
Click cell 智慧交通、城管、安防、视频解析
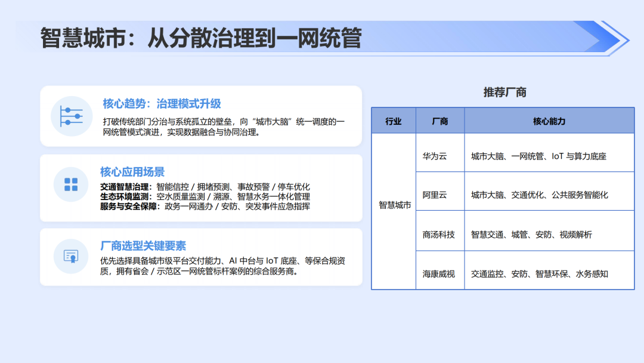[x=549, y=230]
